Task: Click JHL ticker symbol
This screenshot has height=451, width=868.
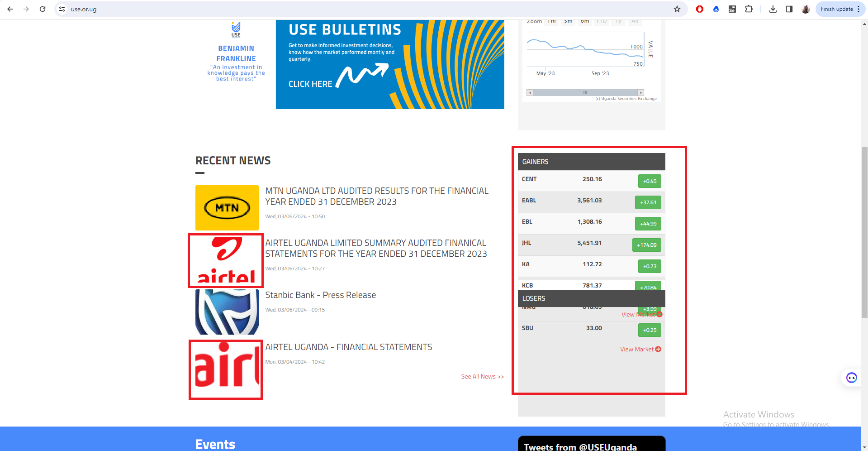Action: (x=526, y=243)
